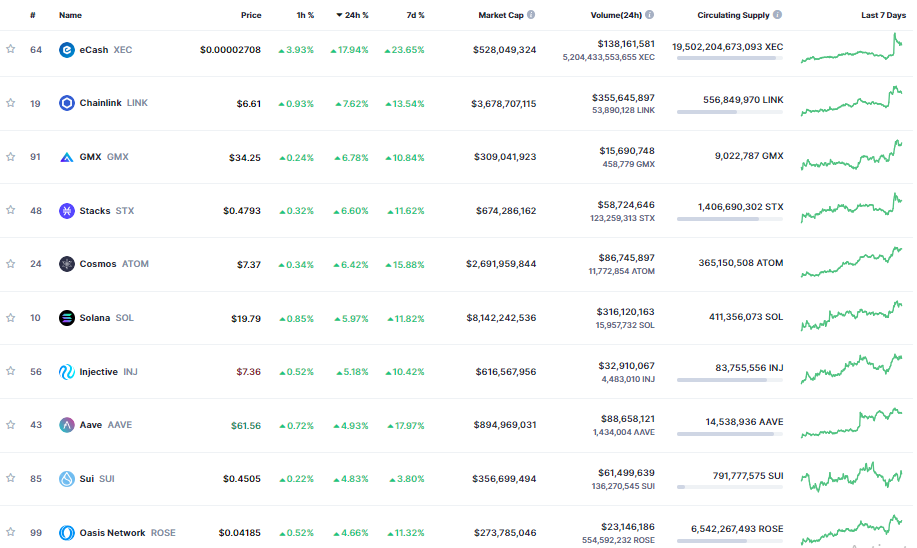Viewport: 917px width, 548px height.
Task: Click eCash circulating supply progress bar
Action: tap(730, 58)
